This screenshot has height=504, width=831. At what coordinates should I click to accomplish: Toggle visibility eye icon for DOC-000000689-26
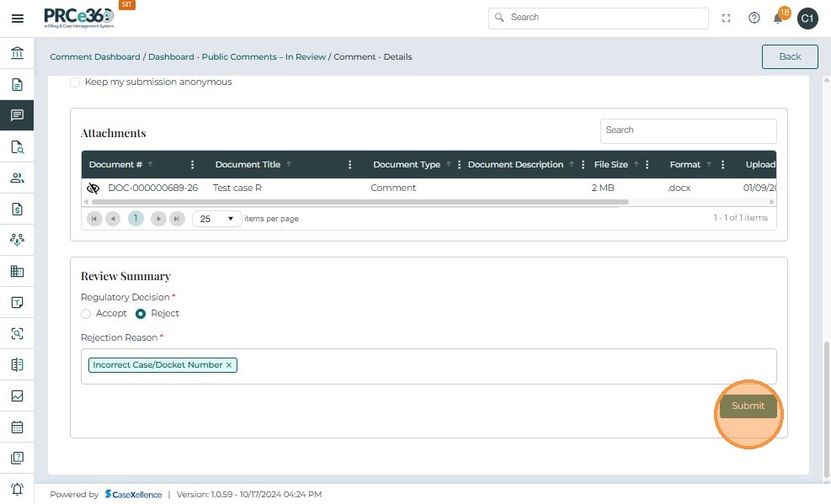[x=93, y=188]
